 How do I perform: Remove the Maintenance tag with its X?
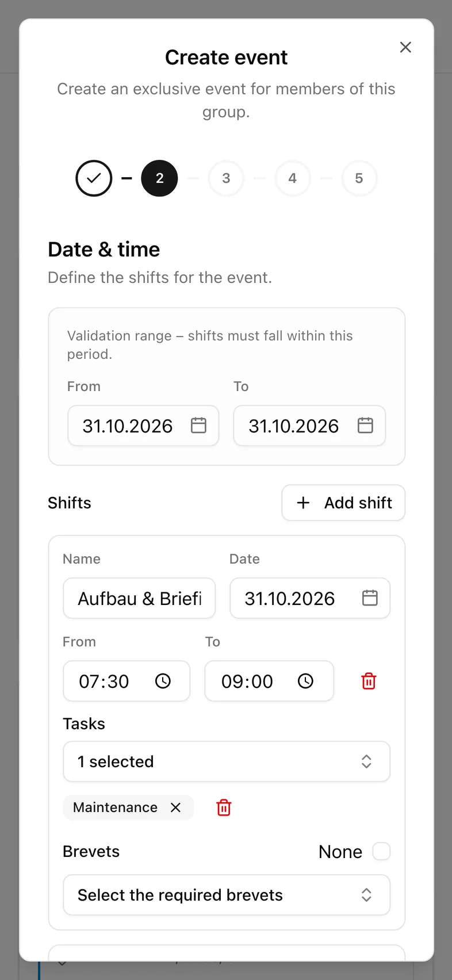[x=175, y=807]
